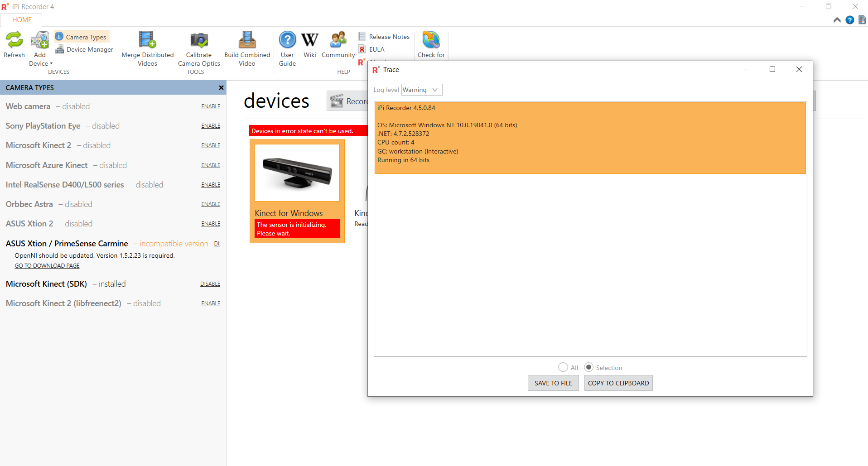
Task: Launch the Calibrate Camera Optics tool
Action: click(x=199, y=49)
